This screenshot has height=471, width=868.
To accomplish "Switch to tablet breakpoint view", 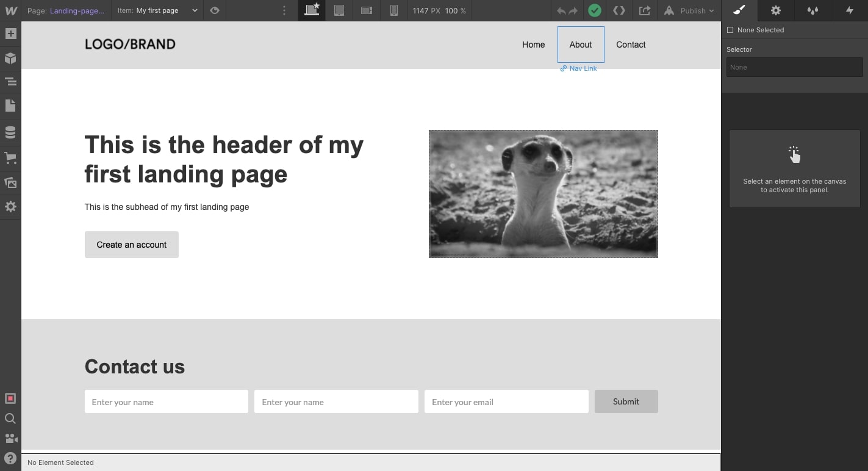I will click(339, 10).
